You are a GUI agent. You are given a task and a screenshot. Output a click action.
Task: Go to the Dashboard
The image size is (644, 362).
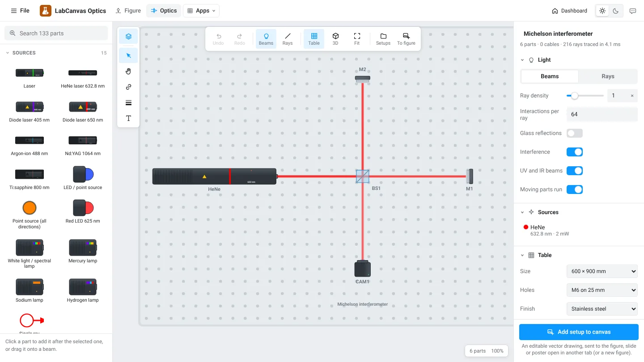[x=569, y=11]
